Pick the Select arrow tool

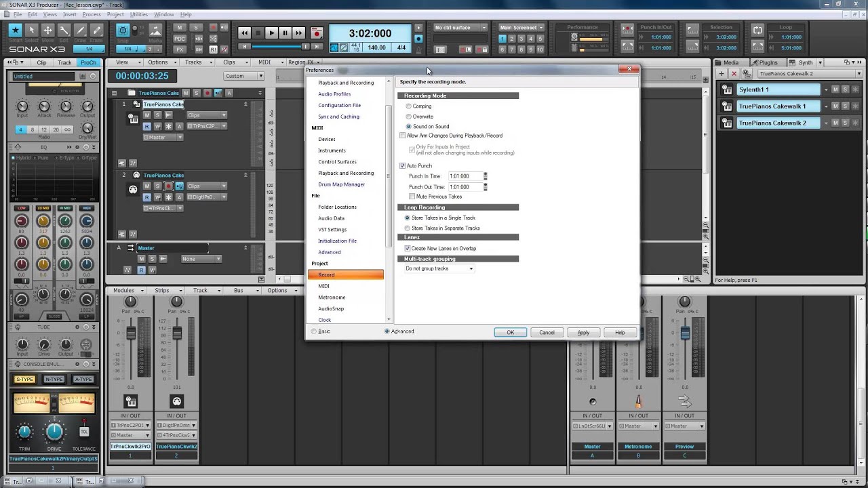tap(31, 30)
